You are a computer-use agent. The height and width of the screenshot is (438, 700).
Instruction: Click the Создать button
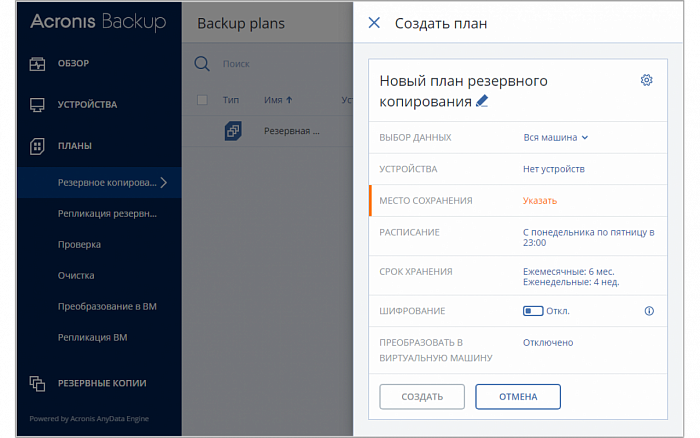click(x=422, y=397)
